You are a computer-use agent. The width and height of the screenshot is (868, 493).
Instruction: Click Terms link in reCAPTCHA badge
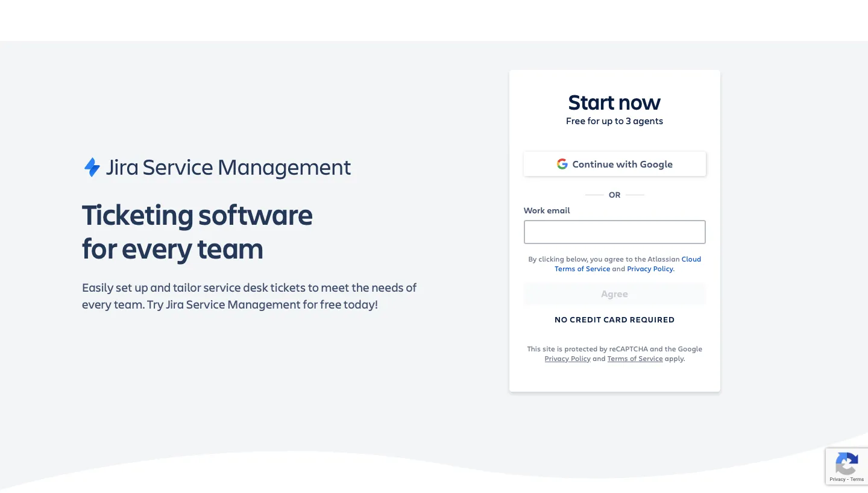(857, 479)
